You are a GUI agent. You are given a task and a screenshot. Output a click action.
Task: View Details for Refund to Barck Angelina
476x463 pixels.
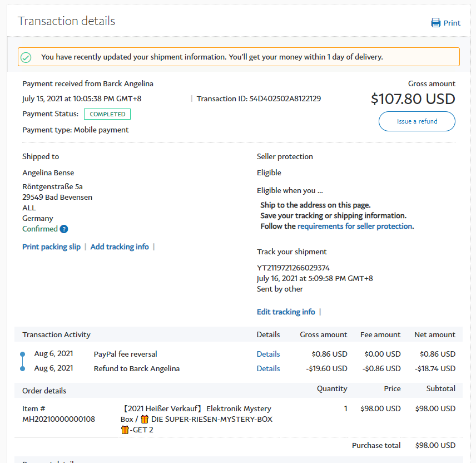pyautogui.click(x=268, y=368)
